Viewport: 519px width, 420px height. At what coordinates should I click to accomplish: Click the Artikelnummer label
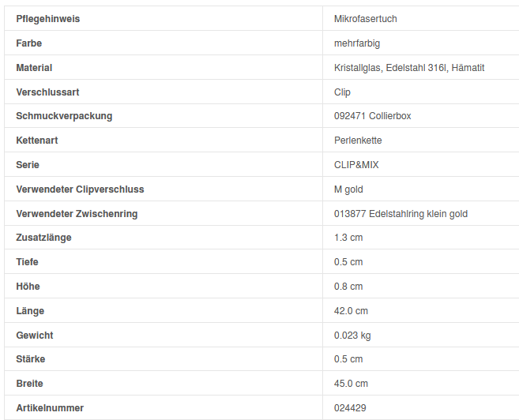click(50, 408)
